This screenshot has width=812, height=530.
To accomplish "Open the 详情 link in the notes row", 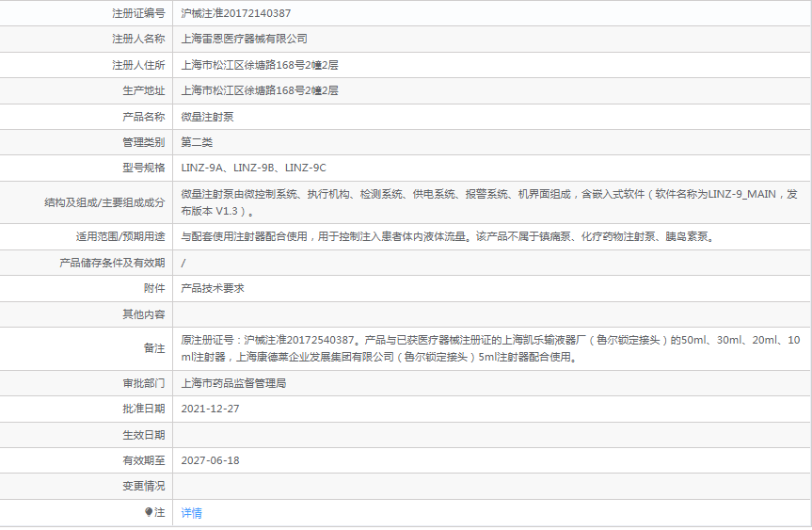I will (191, 513).
